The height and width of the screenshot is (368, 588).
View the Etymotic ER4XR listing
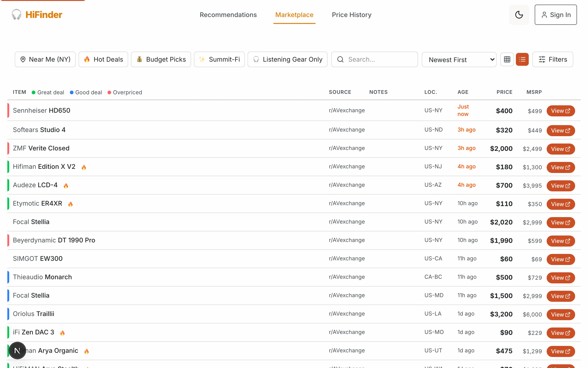click(560, 204)
